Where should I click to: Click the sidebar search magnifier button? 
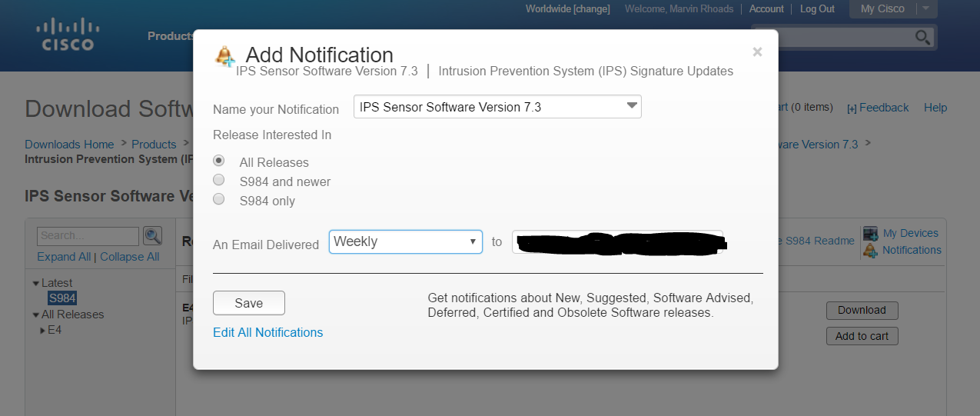coord(153,236)
